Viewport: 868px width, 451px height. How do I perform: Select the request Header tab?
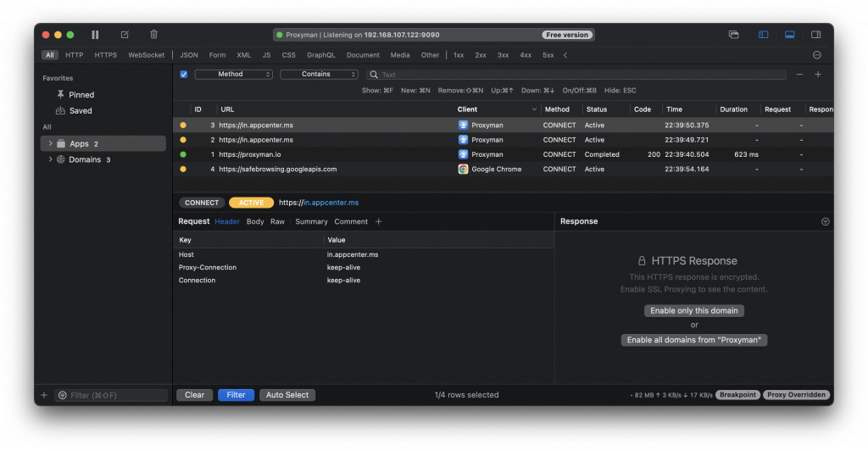click(x=227, y=221)
